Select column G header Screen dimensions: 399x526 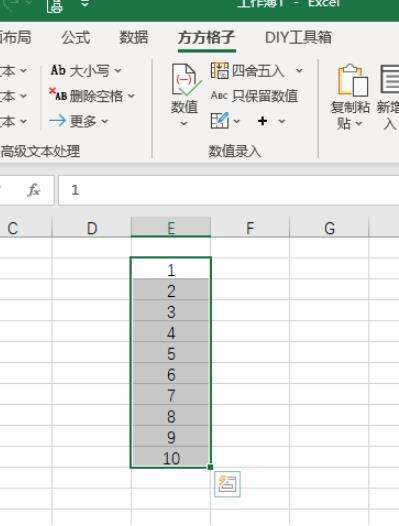tap(329, 228)
